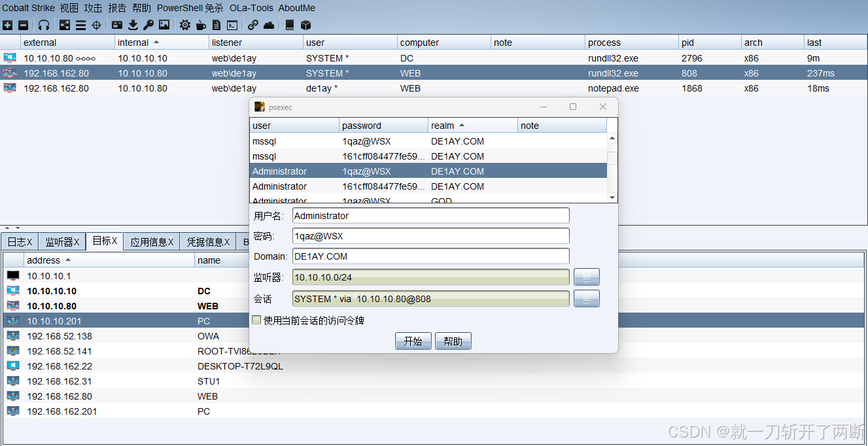
Task: Switch to session table view
Action: 80,25
